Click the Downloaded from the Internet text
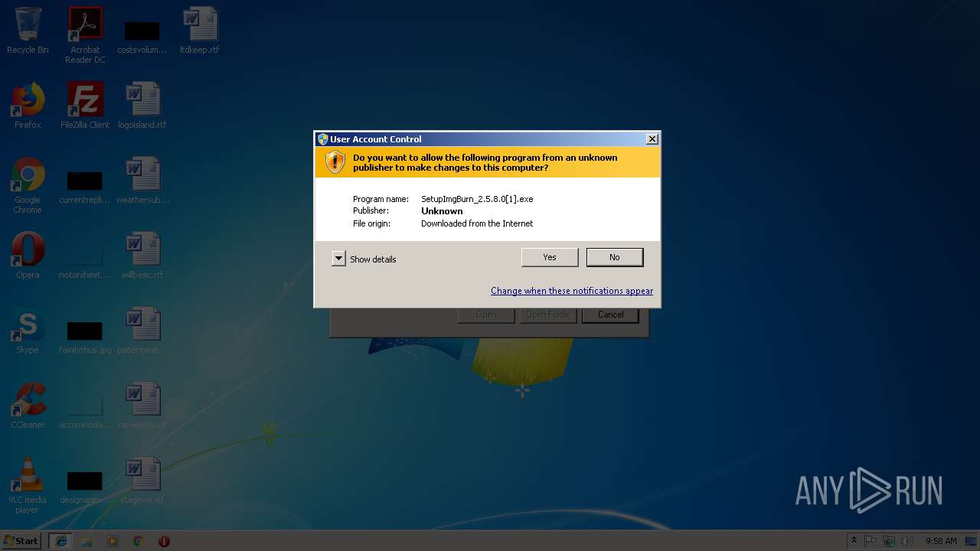 477,223
